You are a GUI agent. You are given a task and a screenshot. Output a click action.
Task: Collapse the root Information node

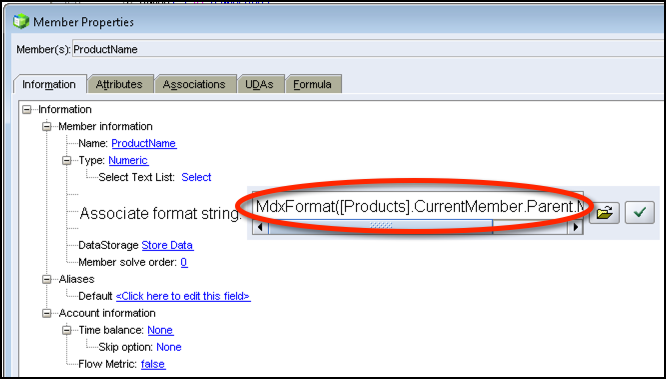[27, 110]
